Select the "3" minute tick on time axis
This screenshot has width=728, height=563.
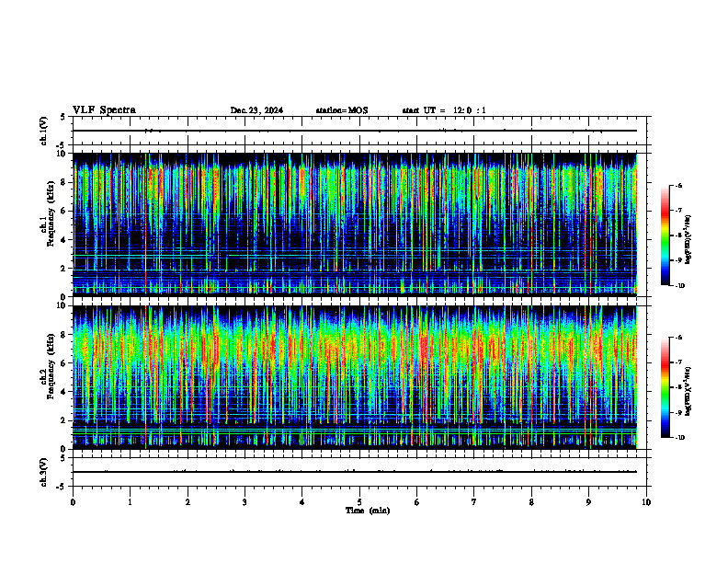(245, 502)
